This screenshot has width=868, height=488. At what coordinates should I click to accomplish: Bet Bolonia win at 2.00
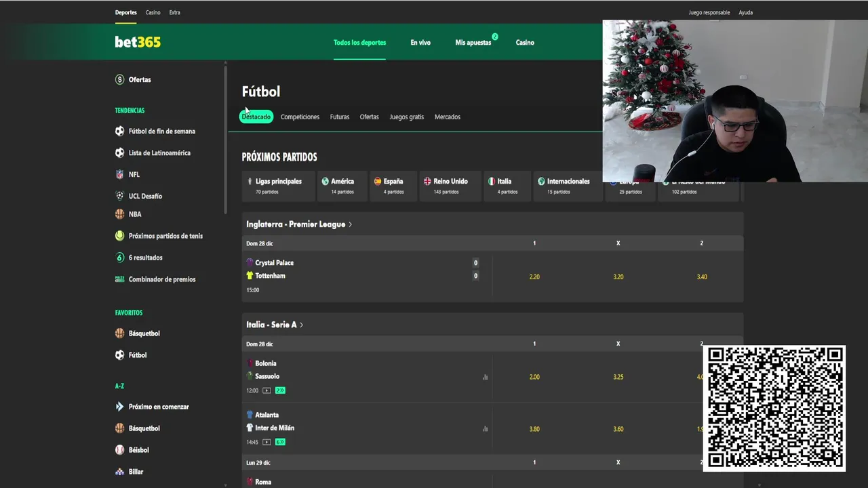coord(534,377)
